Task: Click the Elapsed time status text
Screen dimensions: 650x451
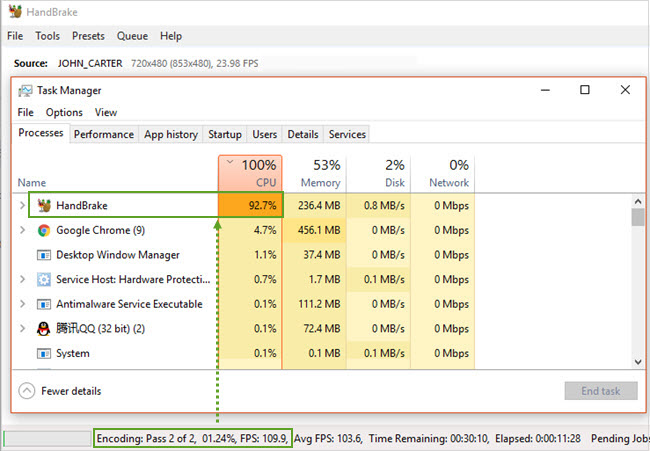Action: pos(538,438)
